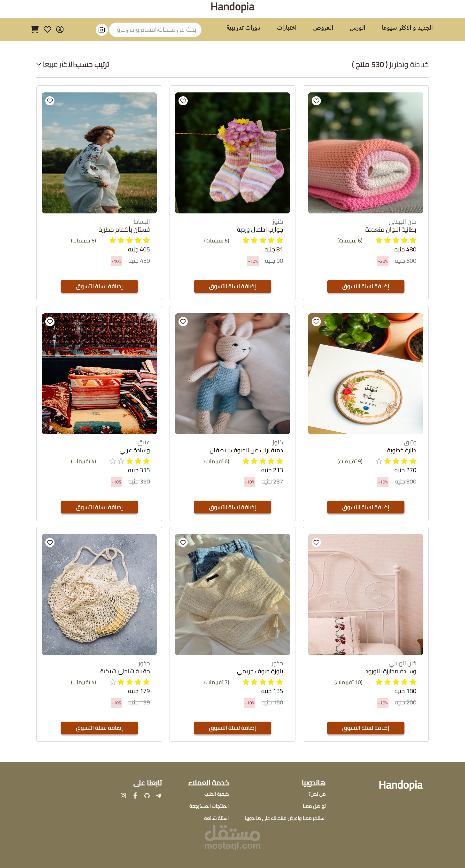Favorite the crochet bunny doll product
465x868 pixels.
tap(183, 321)
